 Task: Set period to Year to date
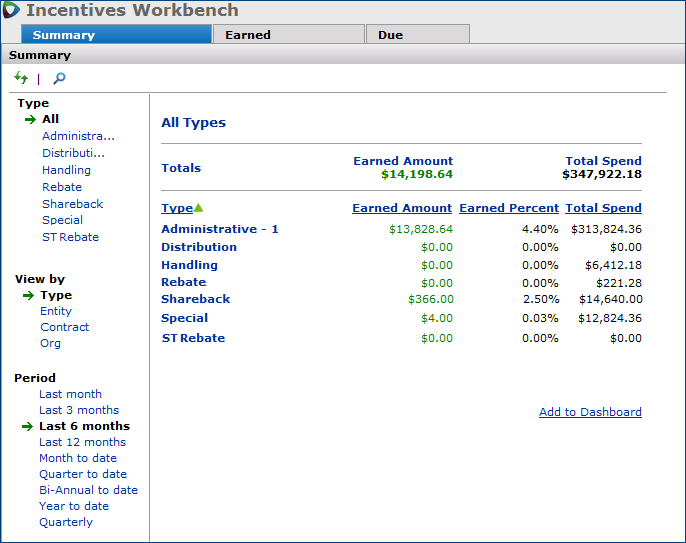73,506
